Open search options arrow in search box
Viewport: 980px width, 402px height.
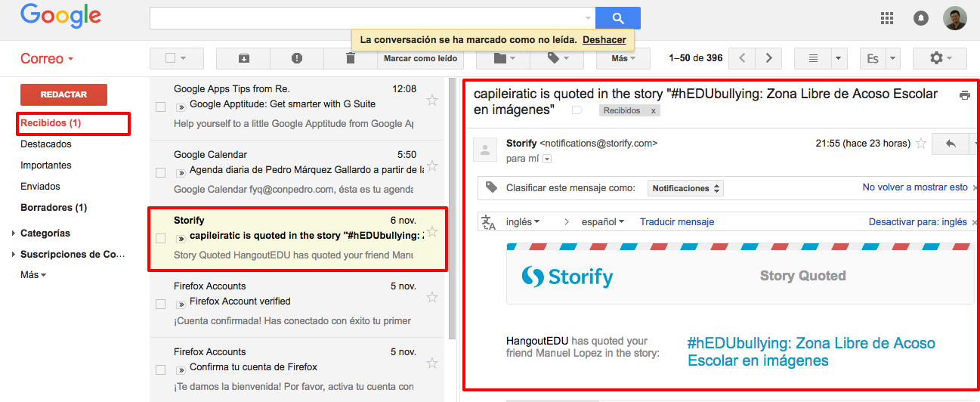(x=589, y=18)
